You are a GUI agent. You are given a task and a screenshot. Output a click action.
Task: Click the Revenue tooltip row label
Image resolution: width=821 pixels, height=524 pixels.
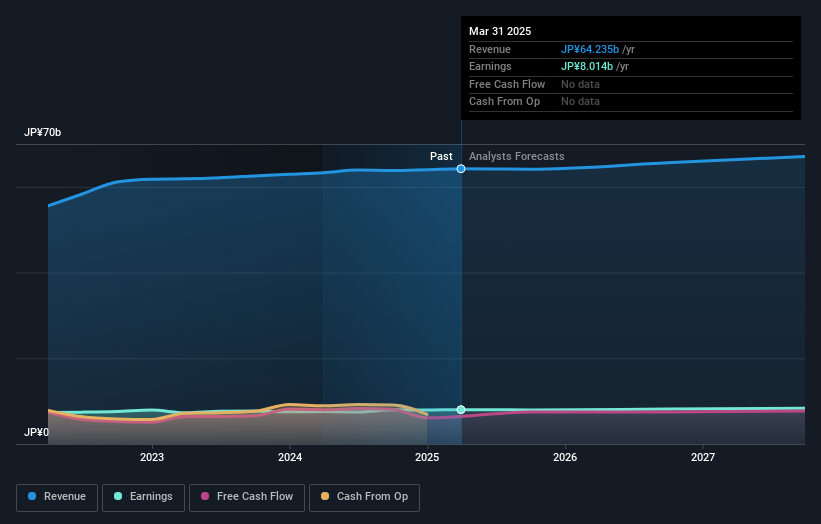coord(490,49)
